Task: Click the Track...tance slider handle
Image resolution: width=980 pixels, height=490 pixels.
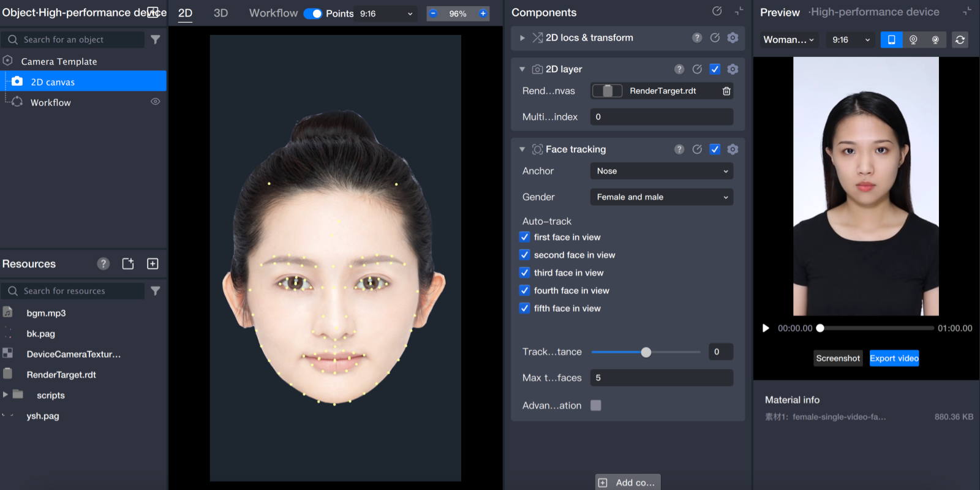Action: [646, 352]
